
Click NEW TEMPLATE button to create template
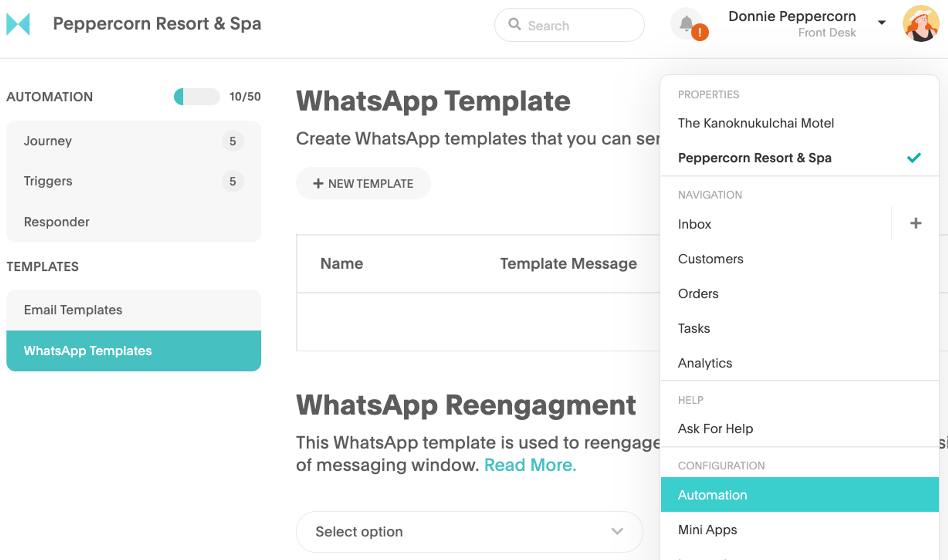364,183
